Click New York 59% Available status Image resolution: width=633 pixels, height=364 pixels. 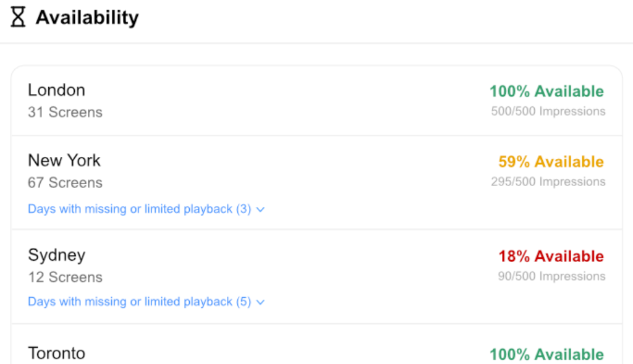(x=551, y=162)
